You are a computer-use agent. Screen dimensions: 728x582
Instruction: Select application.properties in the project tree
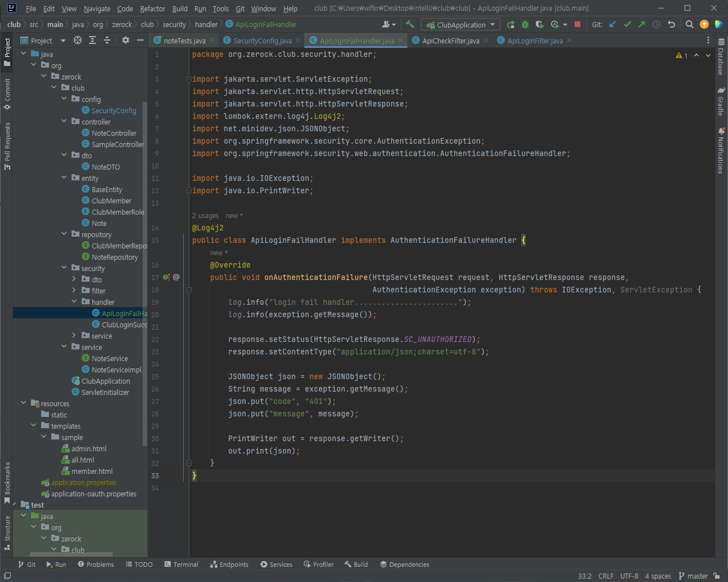click(83, 482)
